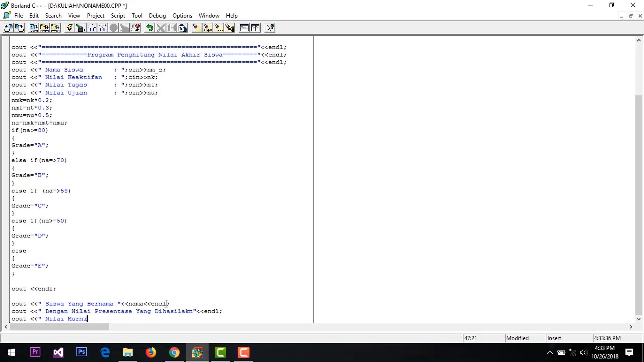Viewport: 644px width, 362px height.
Task: Open the File menu
Action: [x=18, y=16]
